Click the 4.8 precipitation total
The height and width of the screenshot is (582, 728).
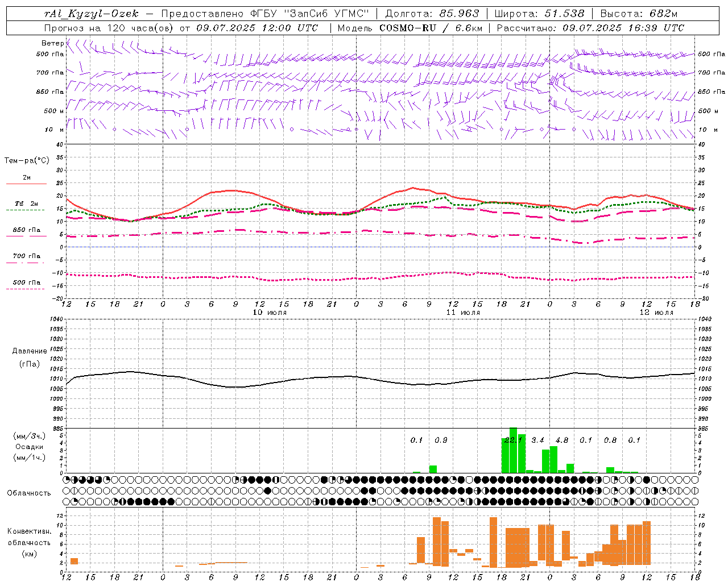pos(562,440)
